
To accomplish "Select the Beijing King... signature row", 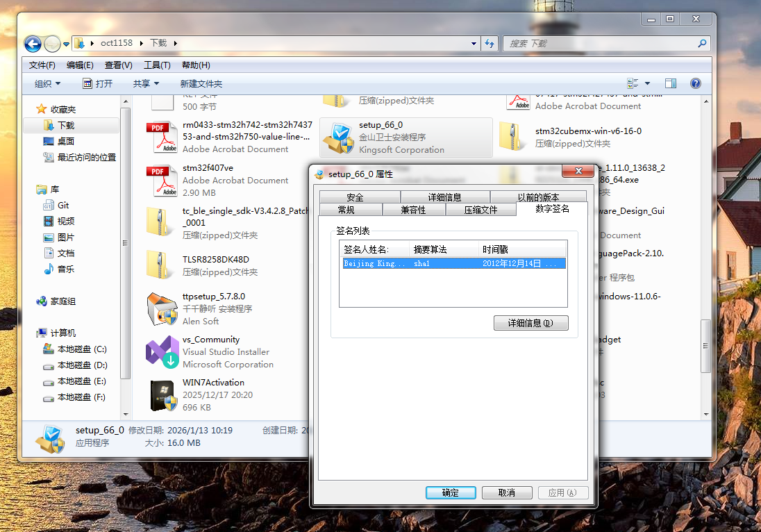I will coord(453,263).
